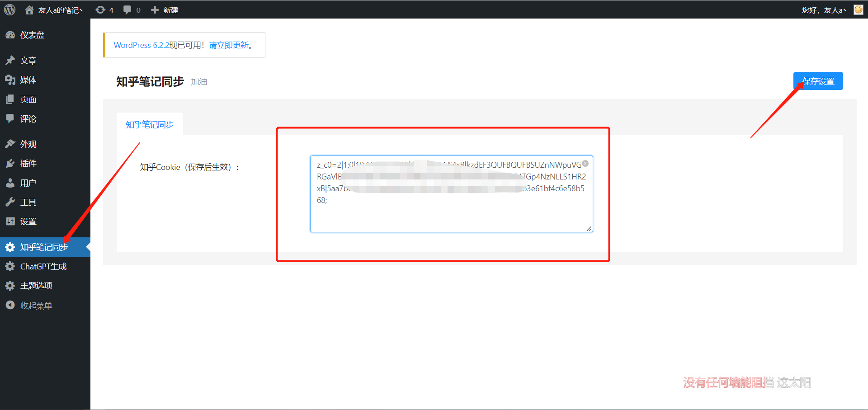Image resolution: width=868 pixels, height=410 pixels.
Task: Click the 保存设置 button
Action: [x=818, y=81]
